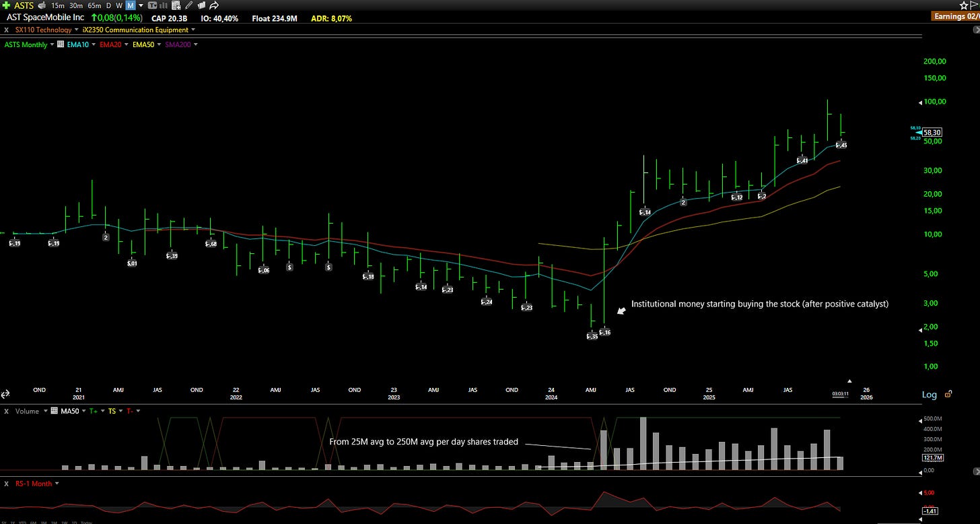Open the Volume plot dropdown

pos(46,411)
